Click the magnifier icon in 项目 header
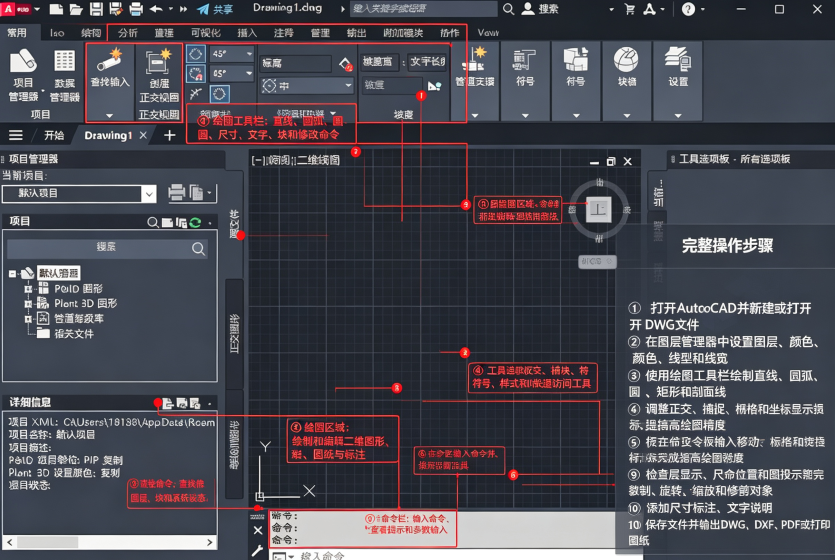This screenshot has width=835, height=560. coord(153,222)
